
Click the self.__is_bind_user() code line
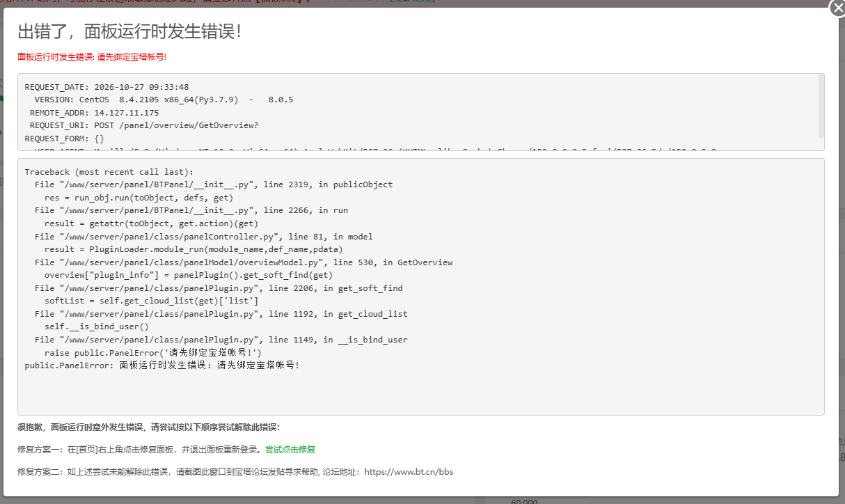pos(97,326)
